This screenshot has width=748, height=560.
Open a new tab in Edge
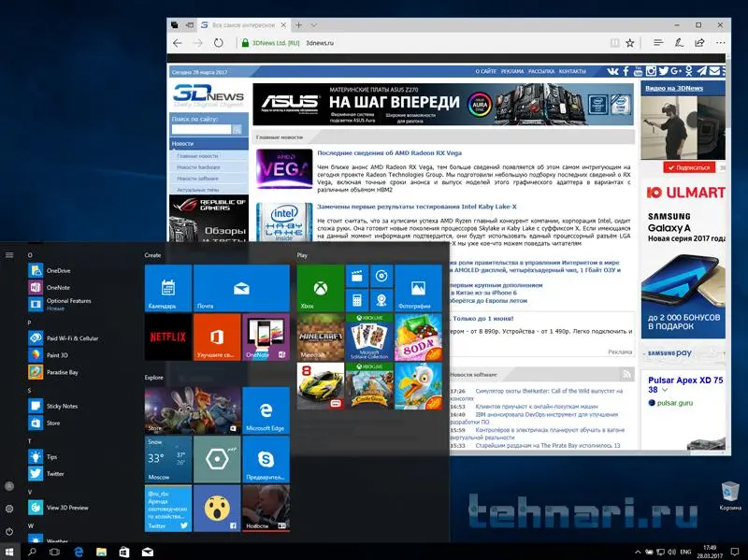(298, 25)
